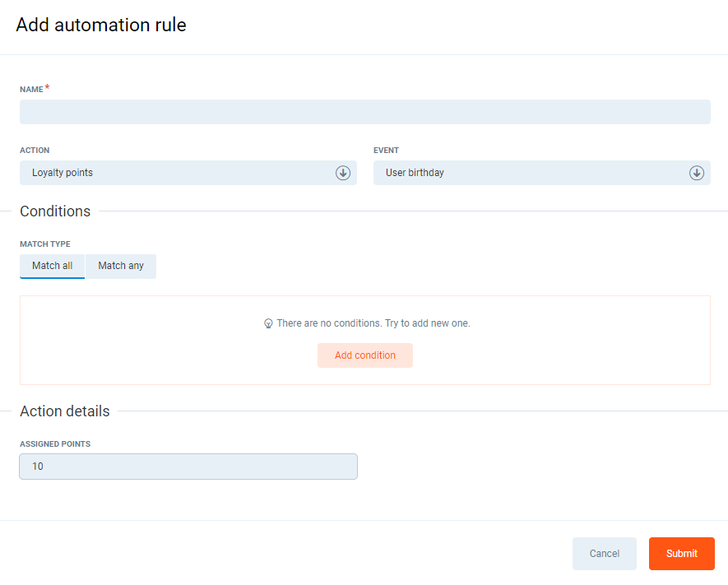Screen dimensions: 728x585
Task: Switch match type to Match any
Action: click(121, 266)
